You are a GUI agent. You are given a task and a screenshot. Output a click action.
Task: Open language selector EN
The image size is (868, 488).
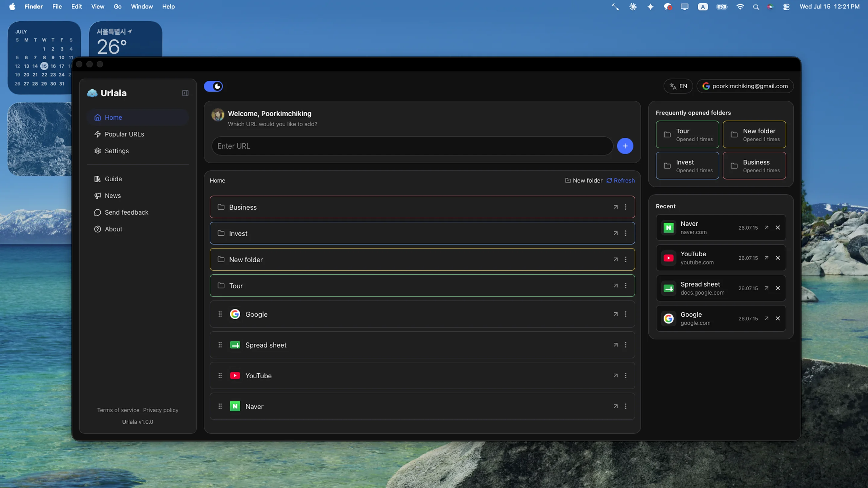pyautogui.click(x=678, y=86)
